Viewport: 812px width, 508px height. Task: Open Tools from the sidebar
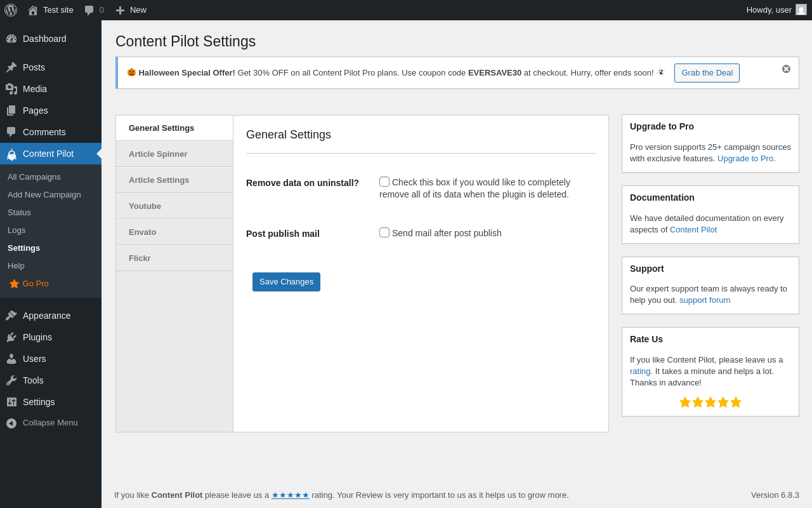click(33, 380)
